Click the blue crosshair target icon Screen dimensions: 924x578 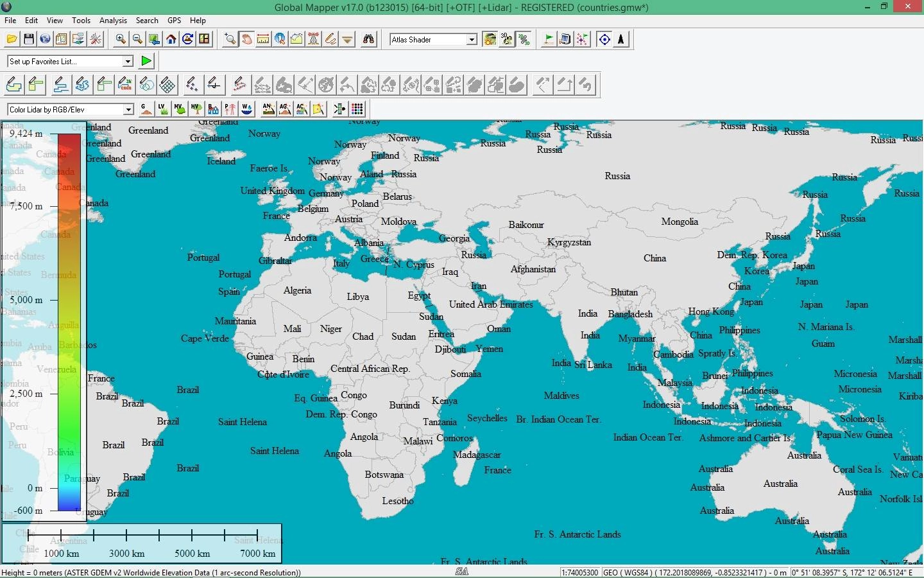(604, 39)
